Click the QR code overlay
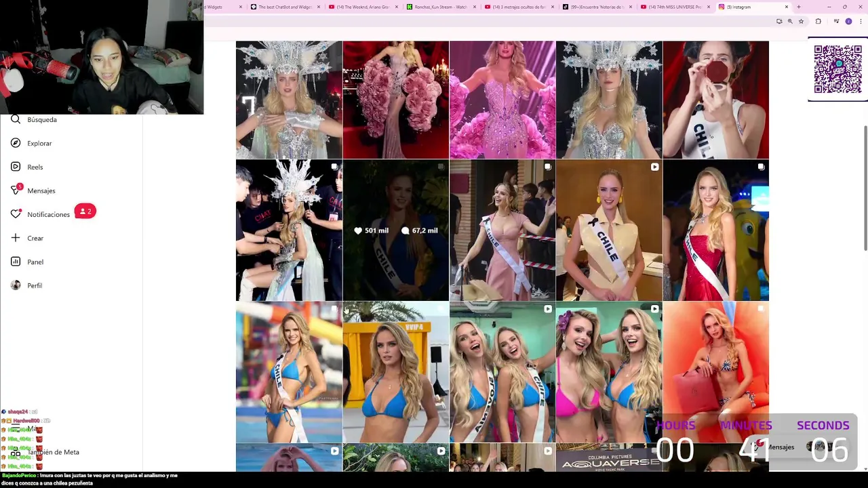 837,69
